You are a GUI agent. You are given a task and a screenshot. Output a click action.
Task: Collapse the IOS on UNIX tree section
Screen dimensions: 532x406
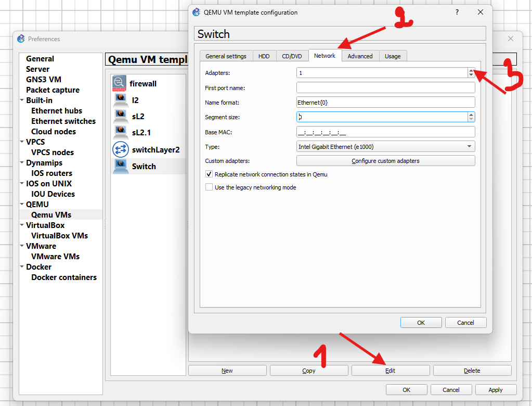point(22,183)
